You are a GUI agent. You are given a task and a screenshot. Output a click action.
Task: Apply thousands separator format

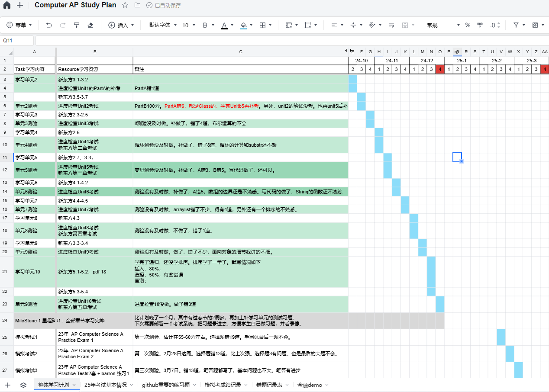(x=480, y=26)
